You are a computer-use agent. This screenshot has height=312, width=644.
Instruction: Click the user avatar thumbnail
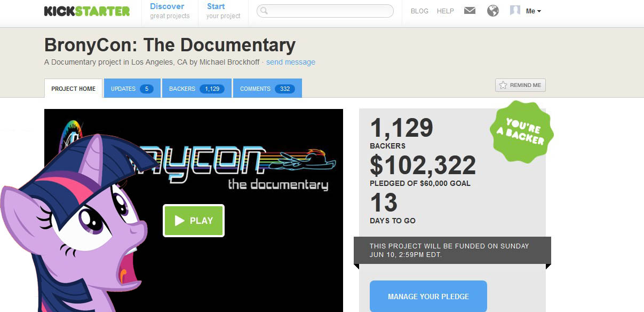point(515,11)
